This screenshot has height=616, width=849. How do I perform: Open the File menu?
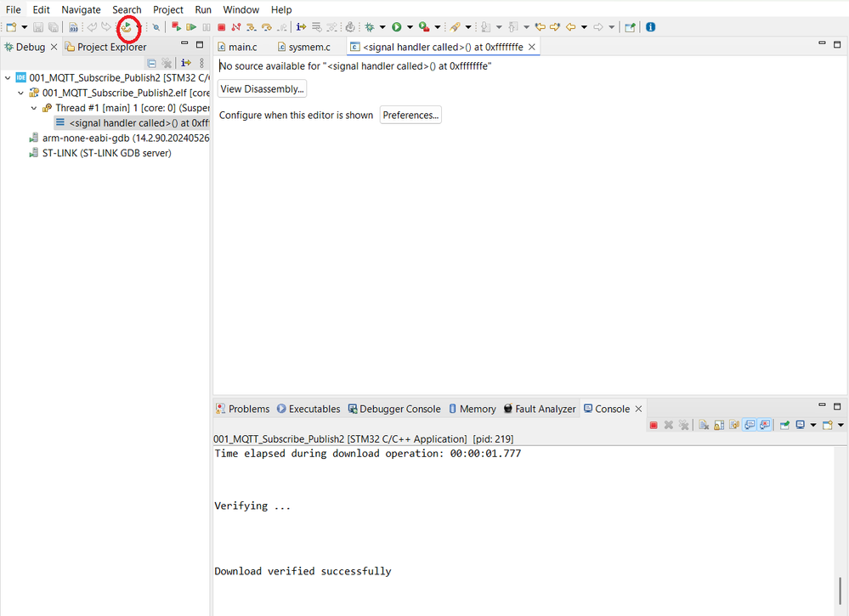[13, 9]
